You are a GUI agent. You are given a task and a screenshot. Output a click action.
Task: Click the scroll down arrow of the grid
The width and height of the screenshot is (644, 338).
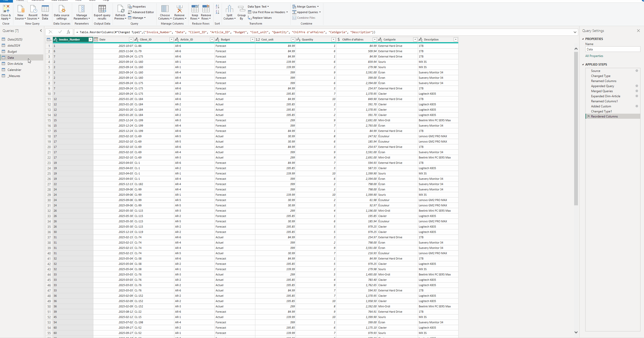[x=576, y=332]
